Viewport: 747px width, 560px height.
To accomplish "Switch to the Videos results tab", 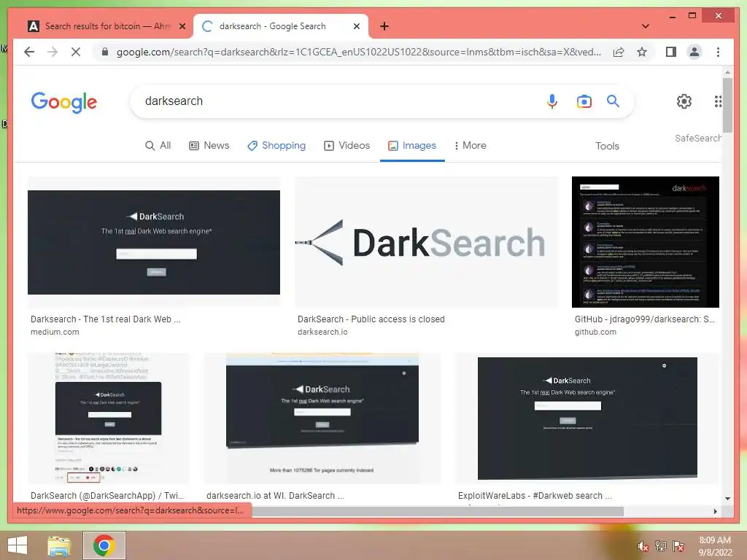I will (347, 146).
